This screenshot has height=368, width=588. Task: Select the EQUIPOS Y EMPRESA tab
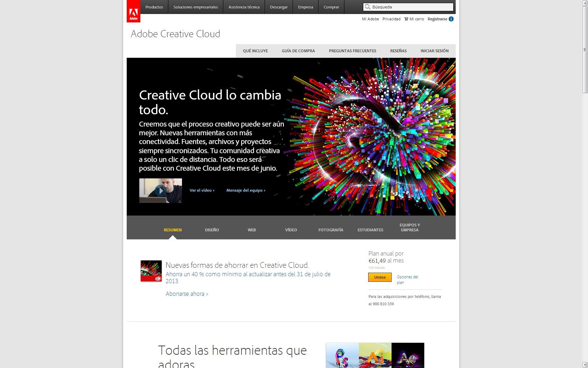pos(409,227)
